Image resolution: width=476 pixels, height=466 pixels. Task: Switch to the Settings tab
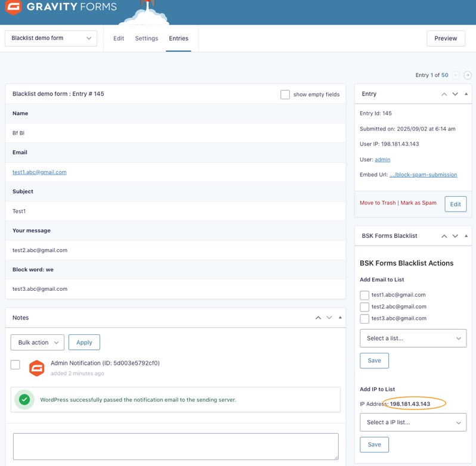[x=146, y=38]
